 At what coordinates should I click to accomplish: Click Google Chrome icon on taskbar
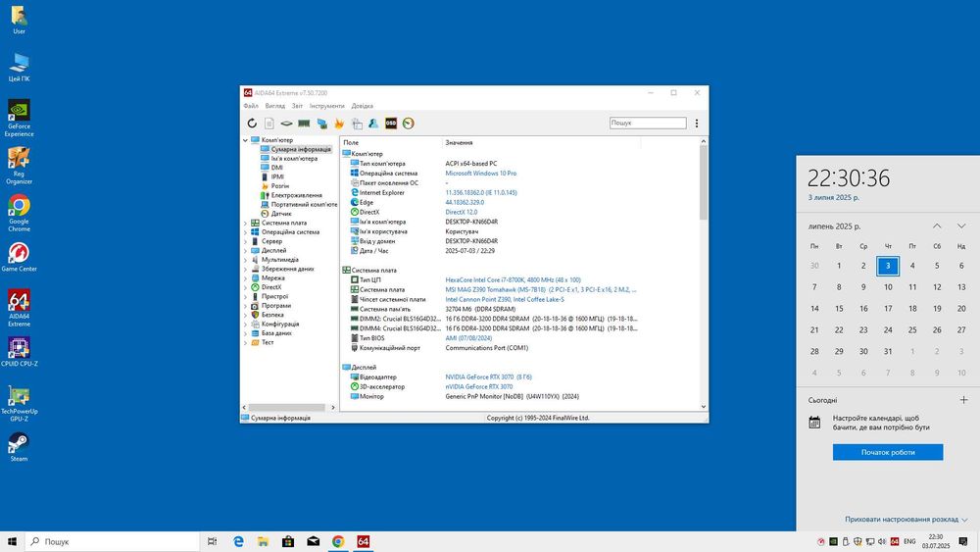338,541
